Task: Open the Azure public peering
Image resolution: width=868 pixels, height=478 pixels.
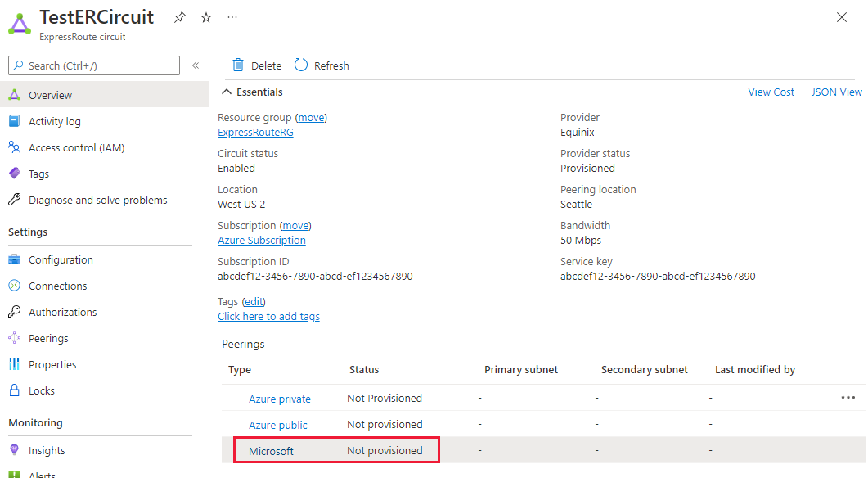Action: pos(278,425)
